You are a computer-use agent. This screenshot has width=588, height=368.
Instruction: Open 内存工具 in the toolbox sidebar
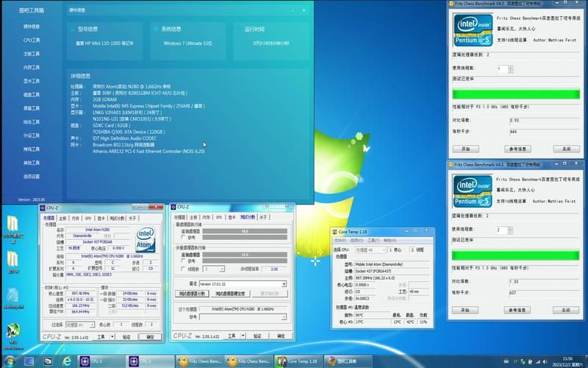(32, 68)
